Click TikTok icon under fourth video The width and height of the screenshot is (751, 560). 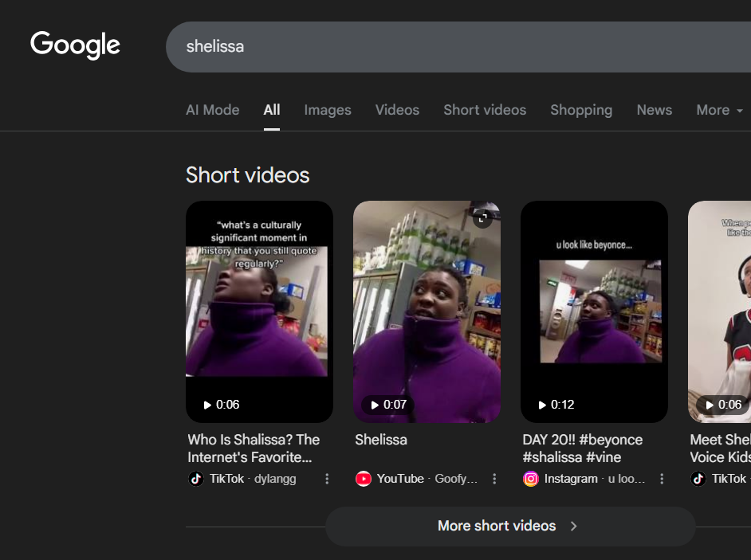(x=698, y=479)
